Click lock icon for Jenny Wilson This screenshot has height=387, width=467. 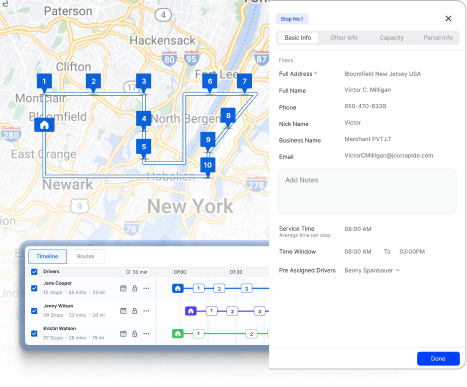point(134,311)
